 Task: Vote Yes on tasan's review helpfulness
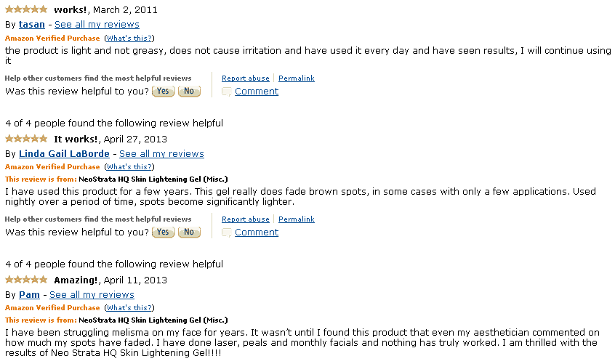coord(163,92)
